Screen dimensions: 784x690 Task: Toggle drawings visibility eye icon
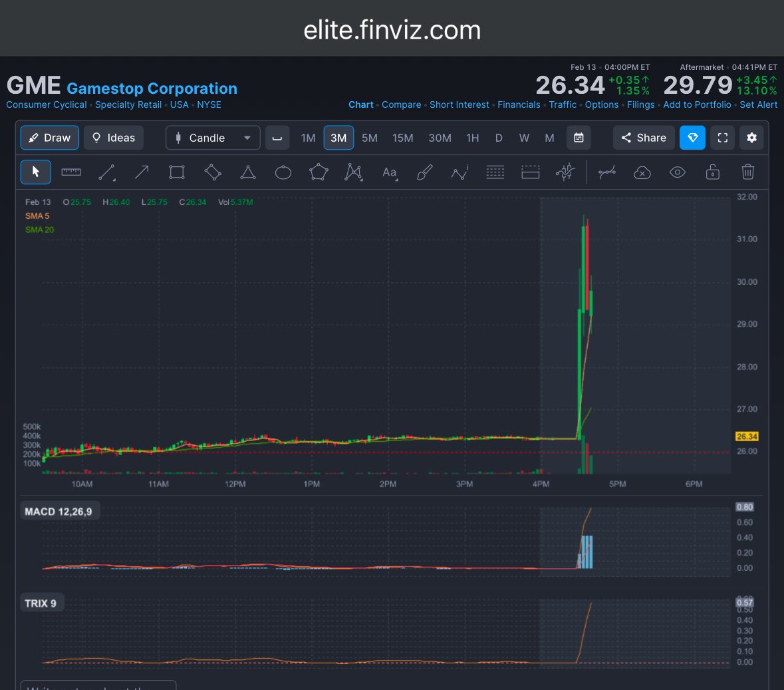(x=678, y=172)
